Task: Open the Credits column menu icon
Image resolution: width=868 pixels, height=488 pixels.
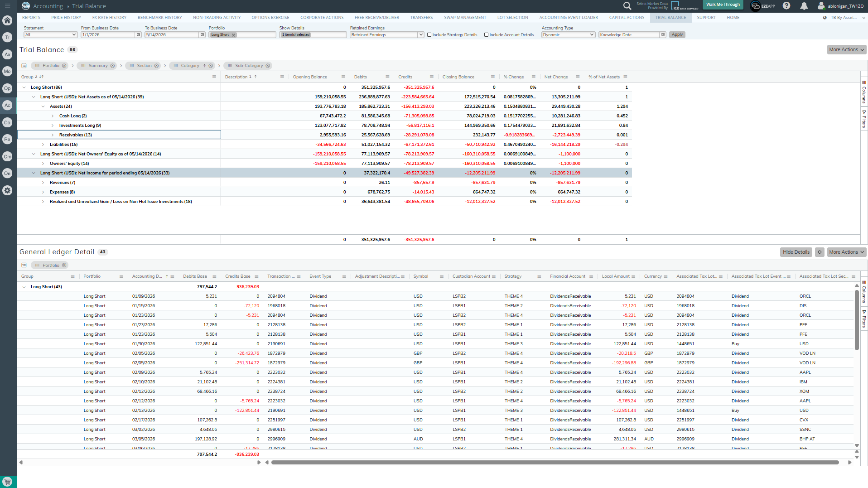Action: (x=431, y=77)
